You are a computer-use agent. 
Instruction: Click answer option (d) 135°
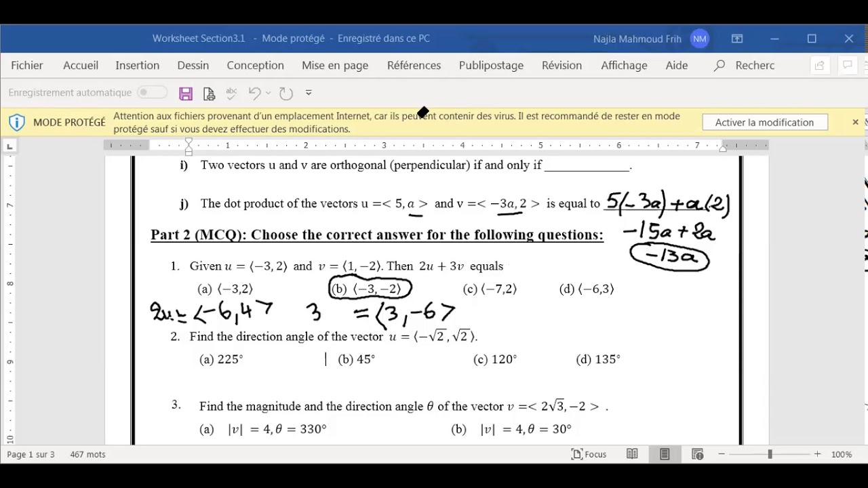coord(598,360)
